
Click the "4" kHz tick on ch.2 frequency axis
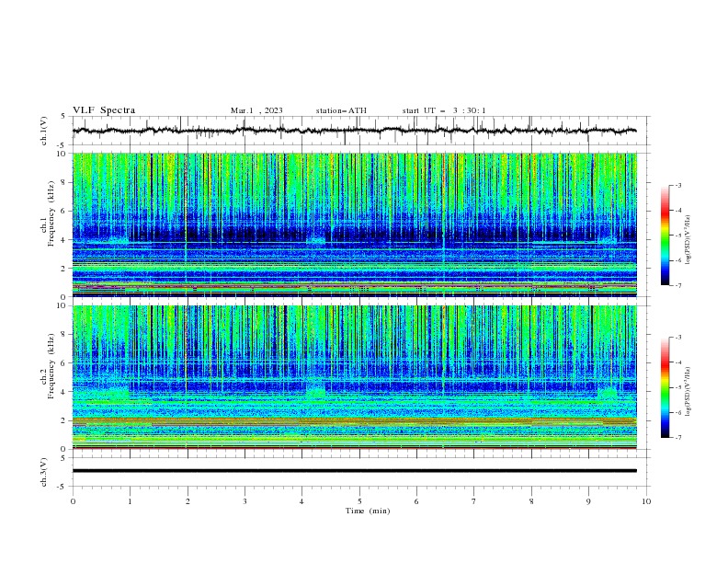64,392
